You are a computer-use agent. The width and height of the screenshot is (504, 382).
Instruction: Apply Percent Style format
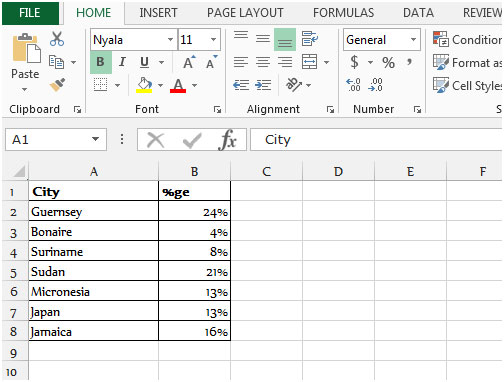pos(388,62)
